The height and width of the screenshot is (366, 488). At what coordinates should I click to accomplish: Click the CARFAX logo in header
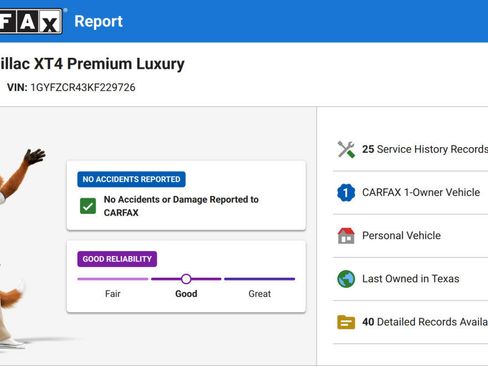(x=31, y=21)
